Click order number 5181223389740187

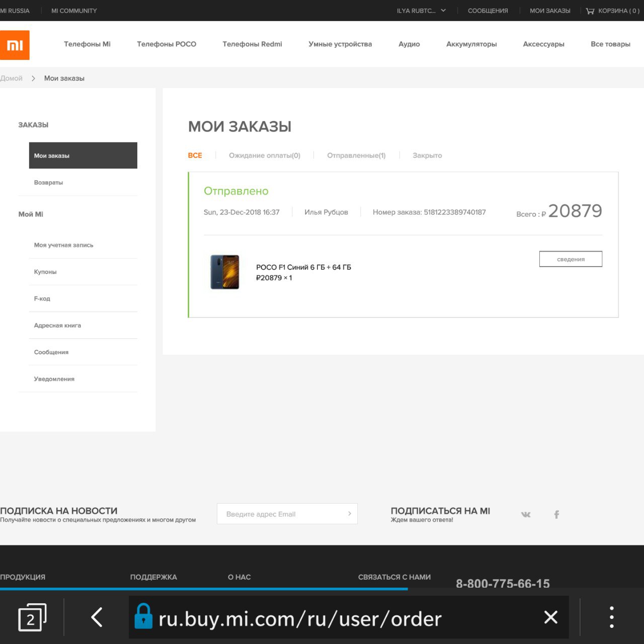(x=455, y=212)
